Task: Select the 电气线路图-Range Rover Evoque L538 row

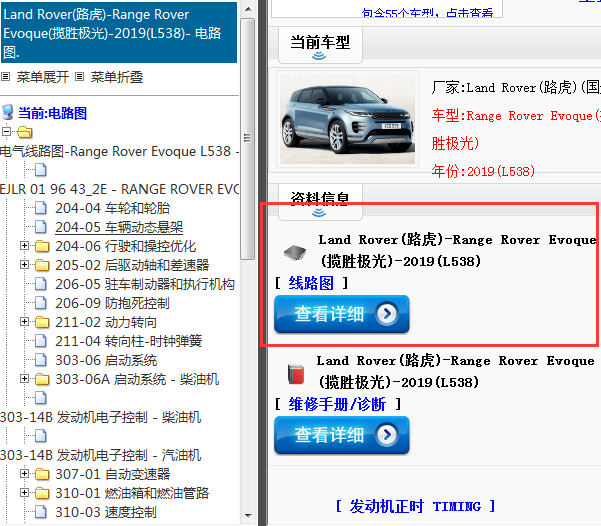Action: (x=120, y=151)
